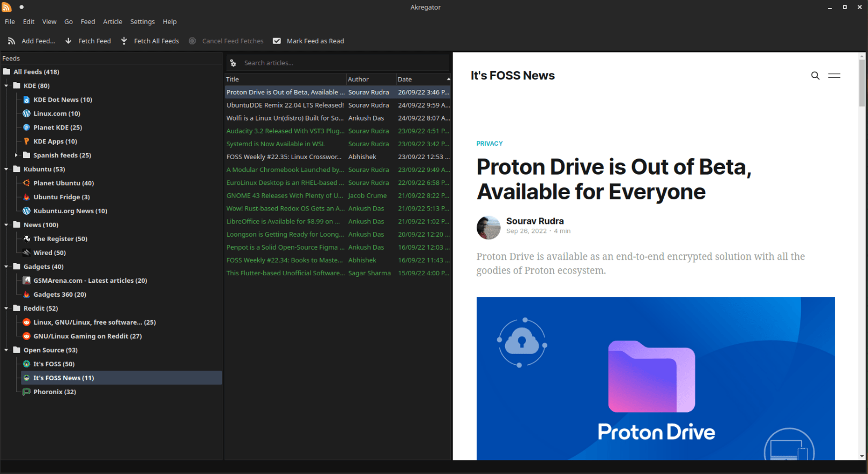Click the Linux.com WordPress feed icon
The height and width of the screenshot is (474, 868).
point(26,114)
